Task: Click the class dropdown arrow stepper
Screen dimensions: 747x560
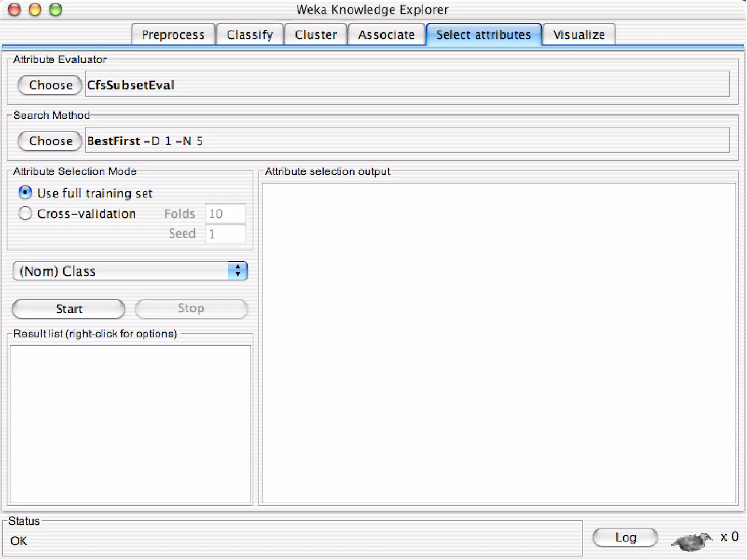Action: point(238,271)
